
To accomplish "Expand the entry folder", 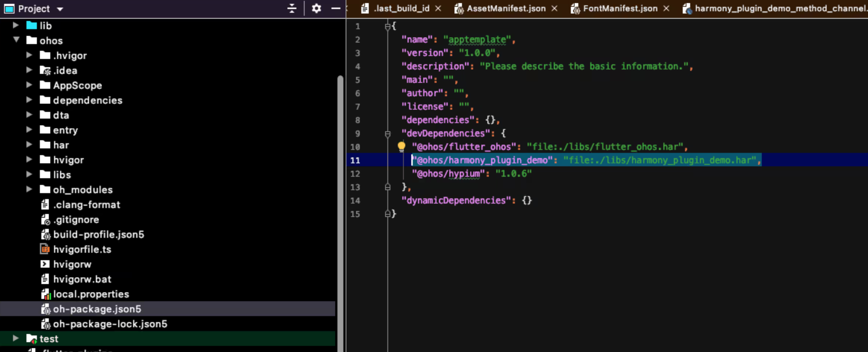I will tap(29, 130).
